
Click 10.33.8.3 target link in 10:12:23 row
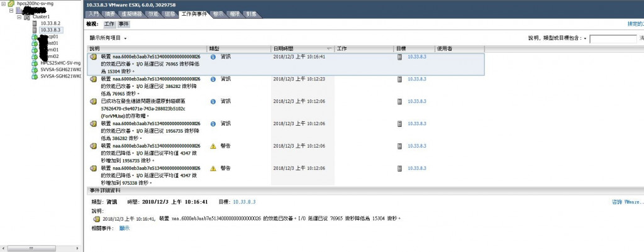coord(417,79)
